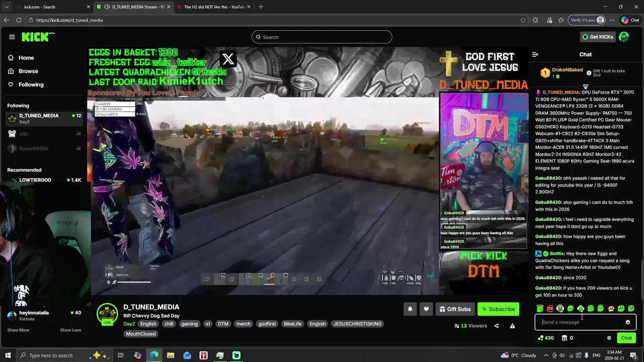Screen dimensions: 644x362
Task: Click the green Subscribe button
Action: coord(498,309)
